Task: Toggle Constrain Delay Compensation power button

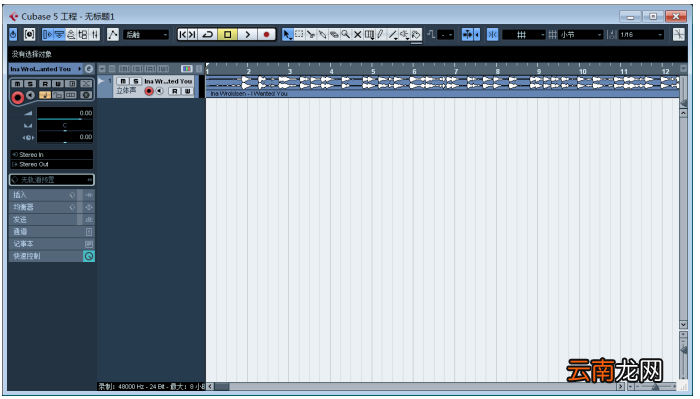Action: coord(13,34)
